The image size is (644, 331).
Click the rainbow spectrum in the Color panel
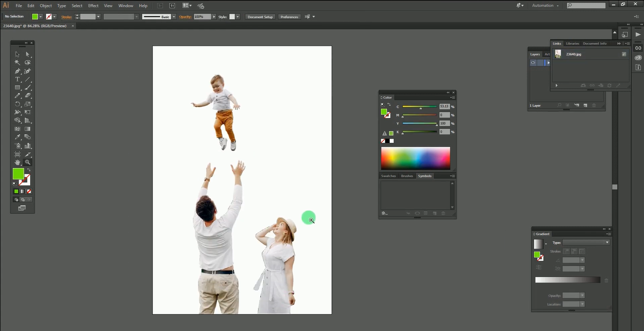click(x=415, y=157)
